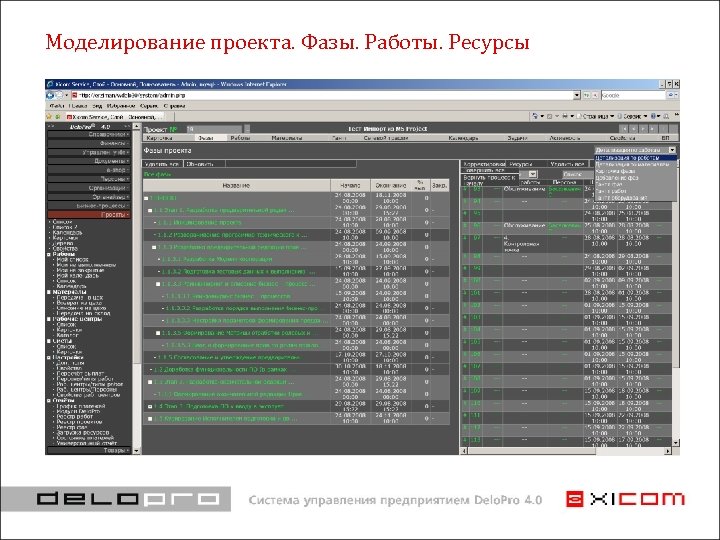
Task: Click the browser address bar
Action: point(321,95)
